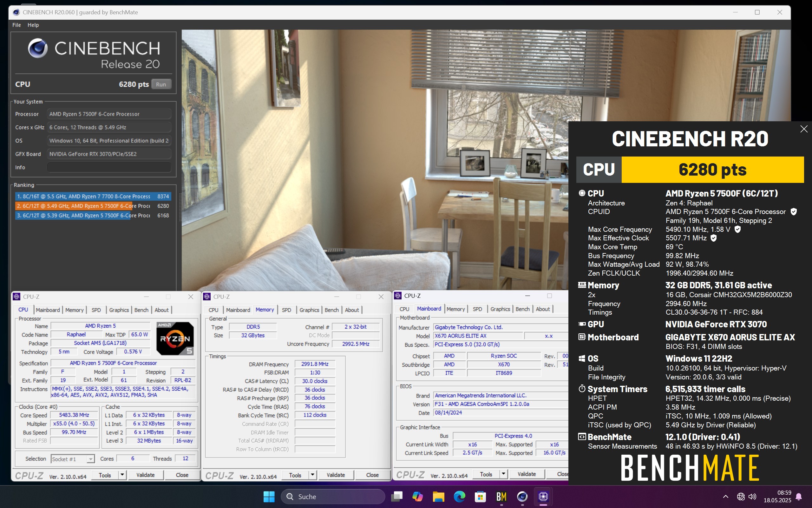Click the Core Speed 5483.38 MHz value
812x508 pixels.
click(x=74, y=415)
